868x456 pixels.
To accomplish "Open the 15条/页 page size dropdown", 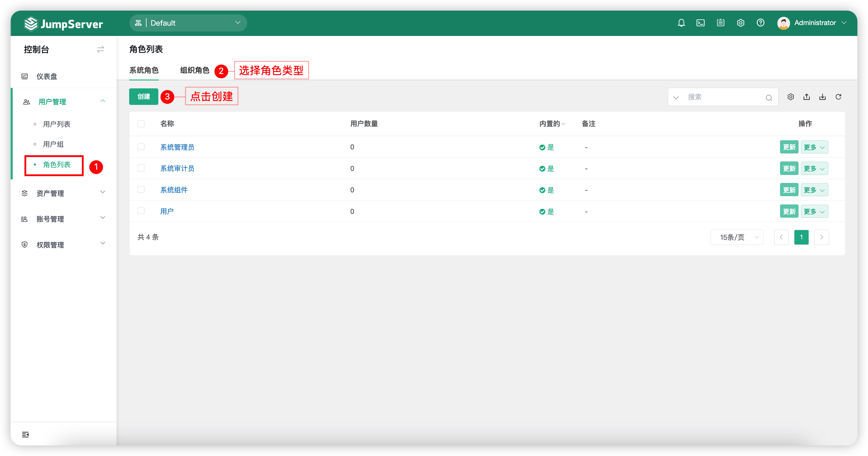I will (x=736, y=237).
